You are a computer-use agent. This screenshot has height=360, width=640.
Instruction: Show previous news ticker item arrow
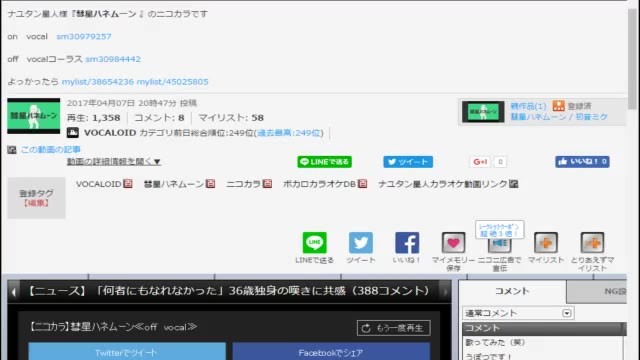click(x=13, y=291)
